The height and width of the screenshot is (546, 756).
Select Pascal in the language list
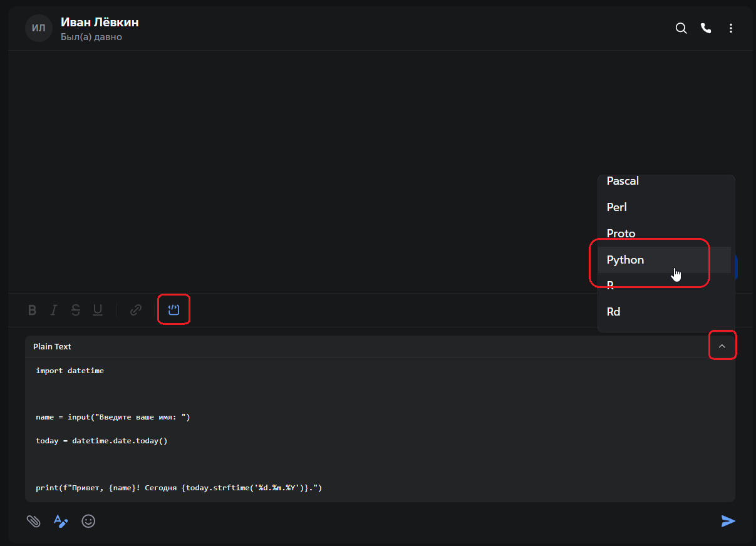[622, 181]
